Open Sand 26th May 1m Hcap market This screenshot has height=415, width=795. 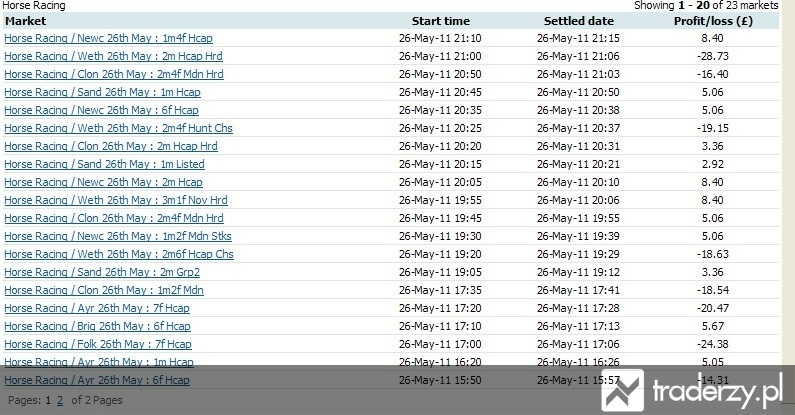pyautogui.click(x=102, y=92)
